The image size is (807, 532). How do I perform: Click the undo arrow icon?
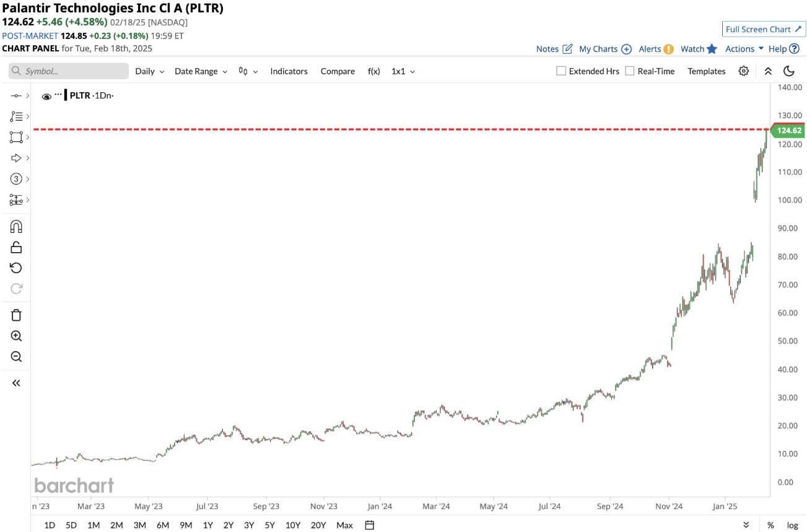16,268
